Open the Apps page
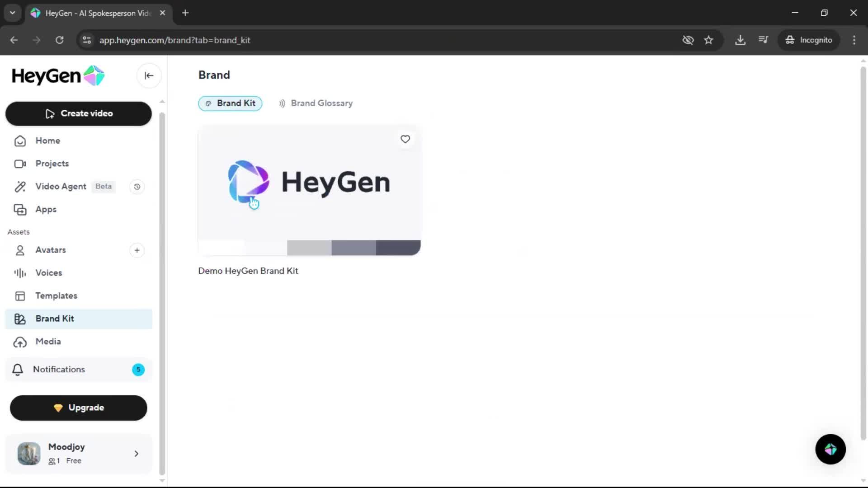The image size is (868, 488). click(x=46, y=210)
